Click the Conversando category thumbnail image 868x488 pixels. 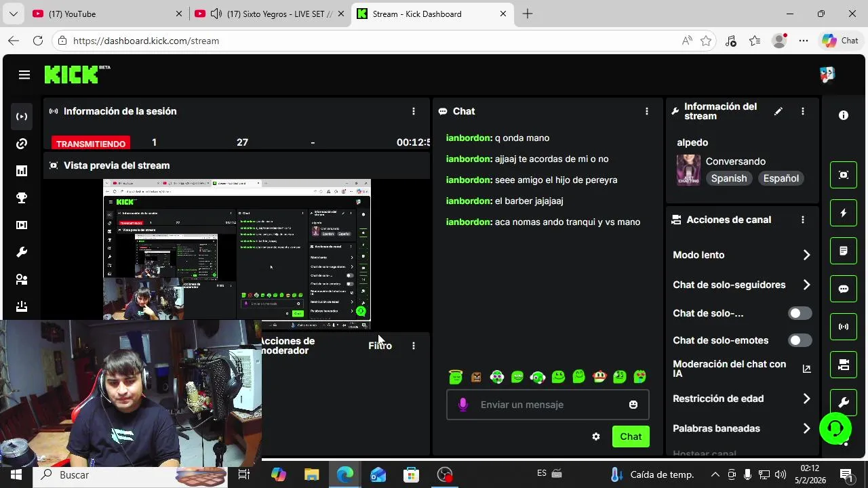click(688, 170)
